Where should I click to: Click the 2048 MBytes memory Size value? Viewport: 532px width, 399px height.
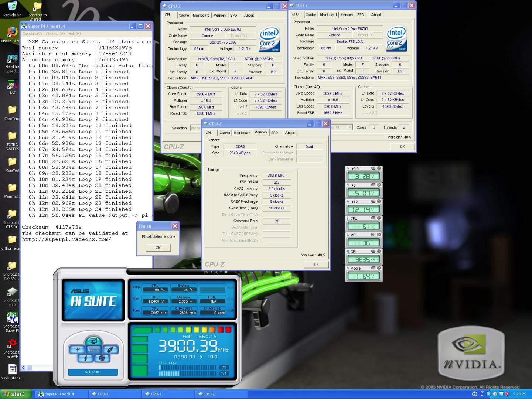240,153
